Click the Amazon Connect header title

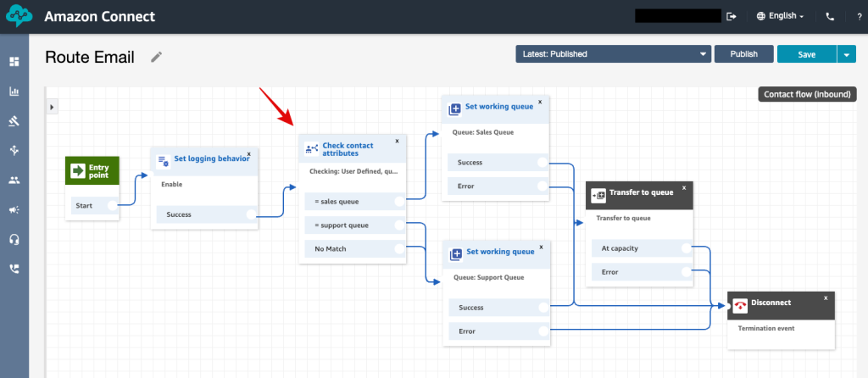100,17
